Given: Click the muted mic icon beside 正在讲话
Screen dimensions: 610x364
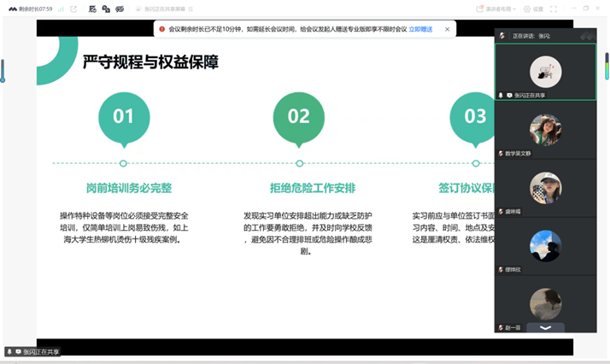Looking at the screenshot, I should pos(501,37).
